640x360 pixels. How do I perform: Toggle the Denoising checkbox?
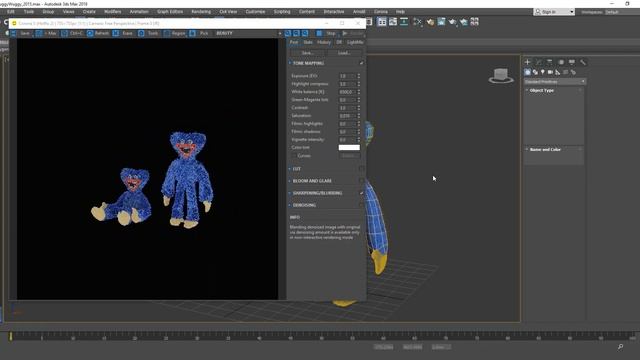(361, 205)
